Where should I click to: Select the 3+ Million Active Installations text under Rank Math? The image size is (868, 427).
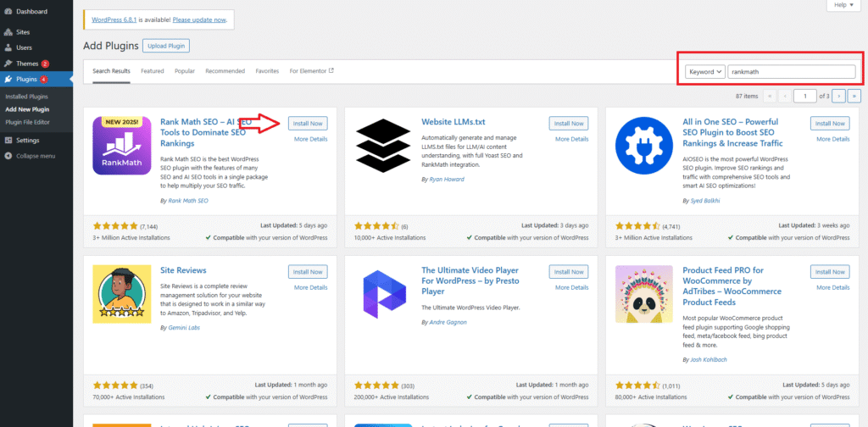point(131,238)
